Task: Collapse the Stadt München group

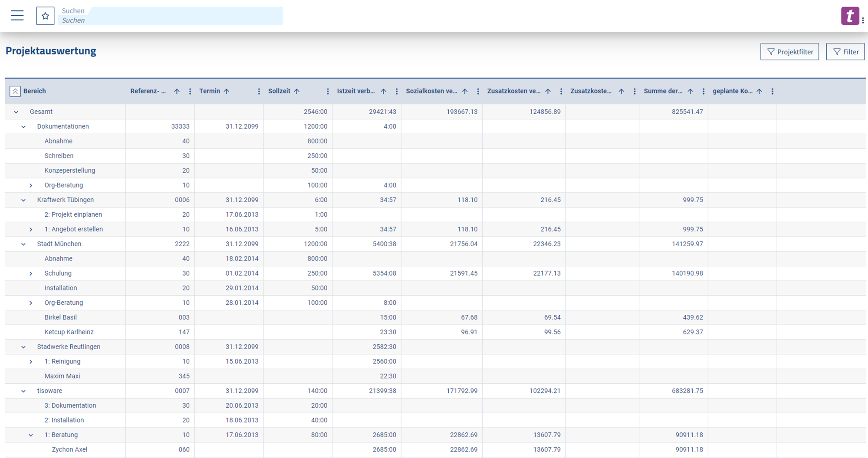Action: click(x=23, y=244)
